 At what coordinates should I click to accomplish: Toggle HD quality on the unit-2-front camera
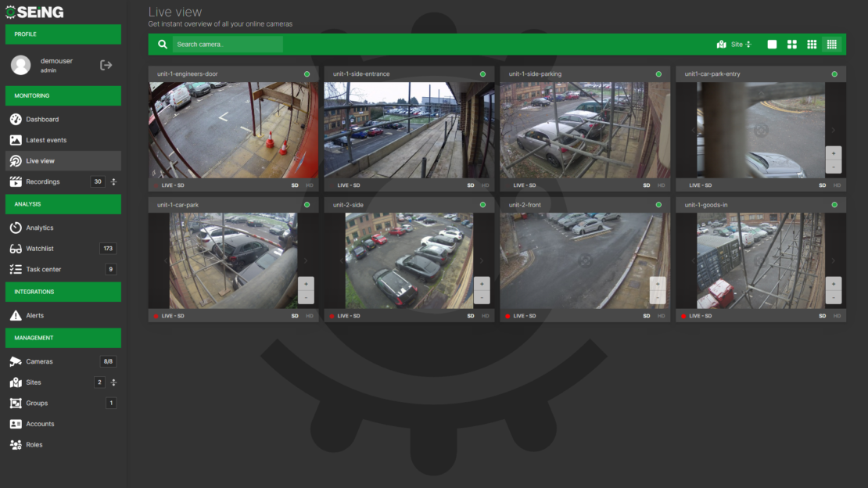(x=661, y=315)
